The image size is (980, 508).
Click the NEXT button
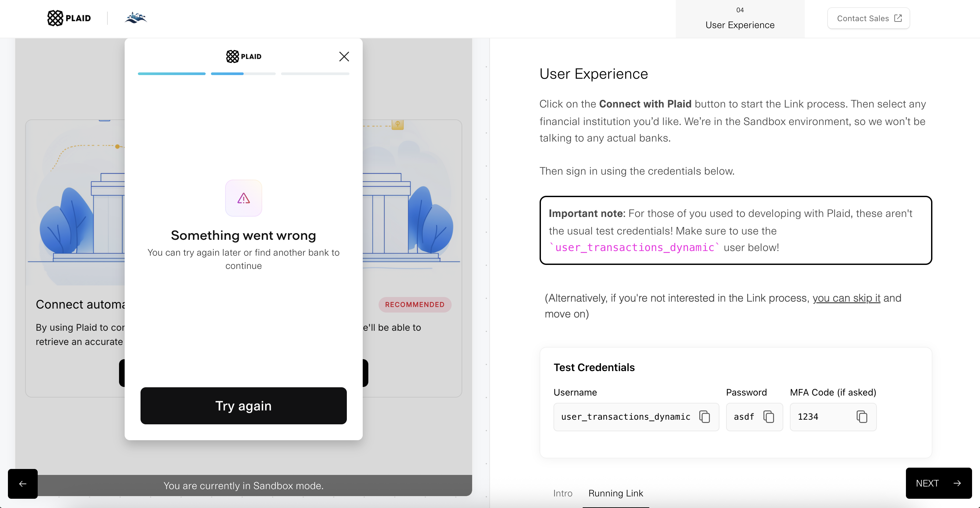[x=939, y=483]
